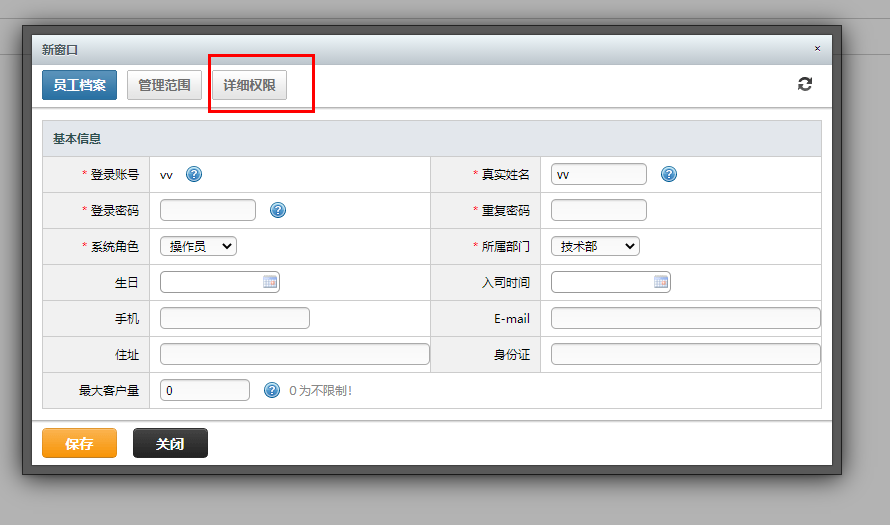Viewport: 890px width, 525px height.
Task: Click into the 生日 date field
Action: tap(220, 282)
